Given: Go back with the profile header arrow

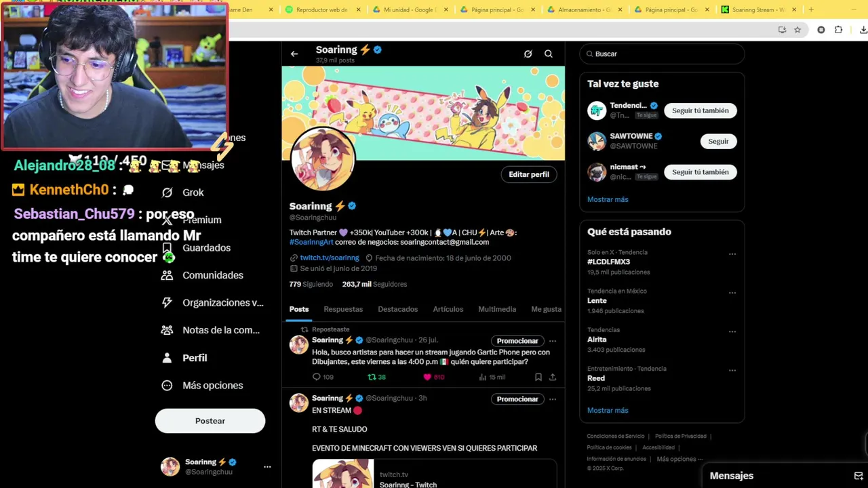Looking at the screenshot, I should [x=294, y=54].
